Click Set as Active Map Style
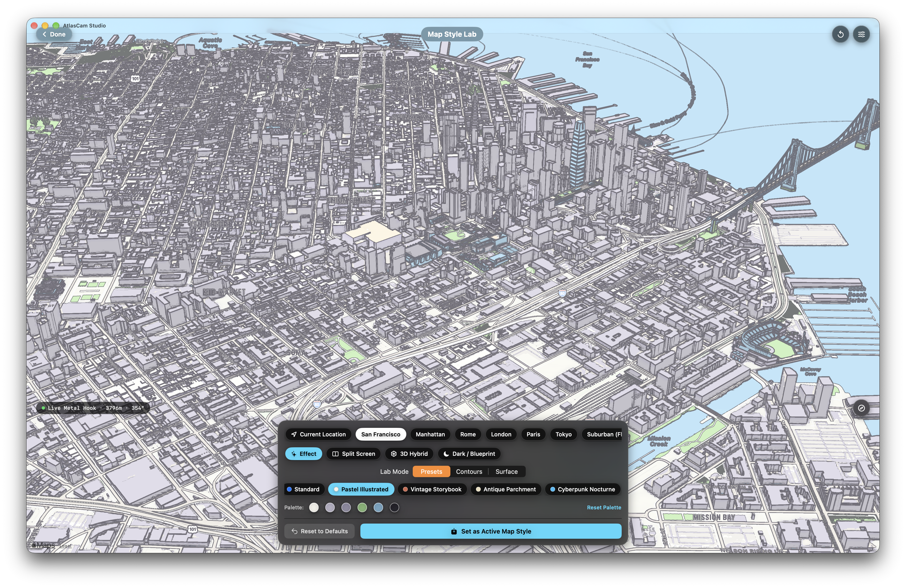906x588 pixels. click(491, 531)
